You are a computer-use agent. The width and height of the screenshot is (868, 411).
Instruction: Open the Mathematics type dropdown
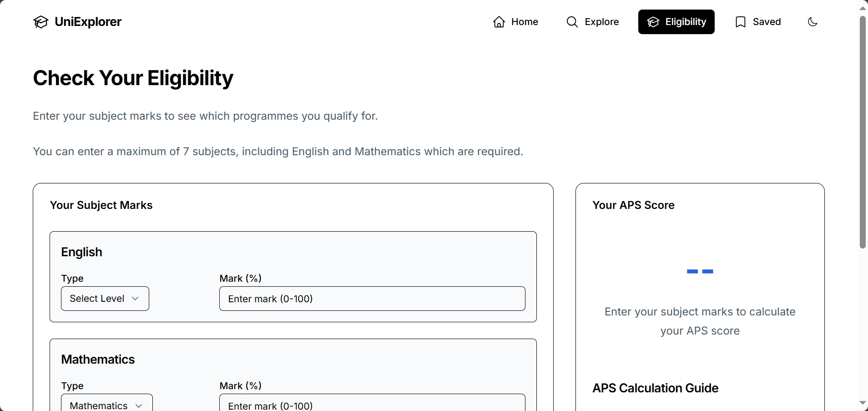(x=107, y=403)
